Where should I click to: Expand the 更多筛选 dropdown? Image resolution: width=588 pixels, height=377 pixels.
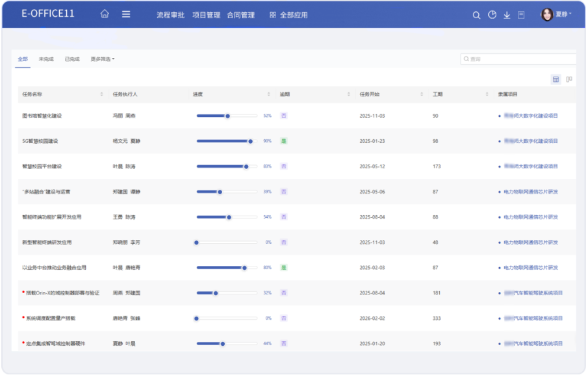pyautogui.click(x=103, y=59)
